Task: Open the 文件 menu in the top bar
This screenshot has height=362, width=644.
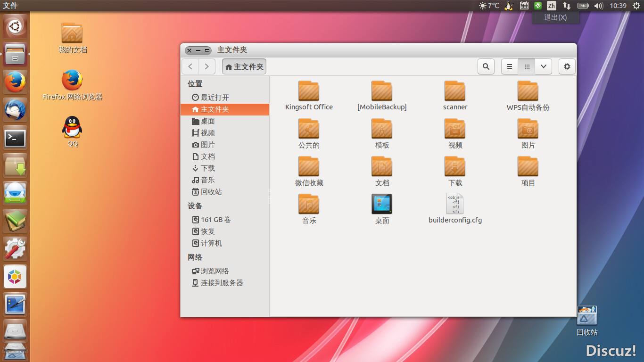Action: pyautogui.click(x=10, y=6)
